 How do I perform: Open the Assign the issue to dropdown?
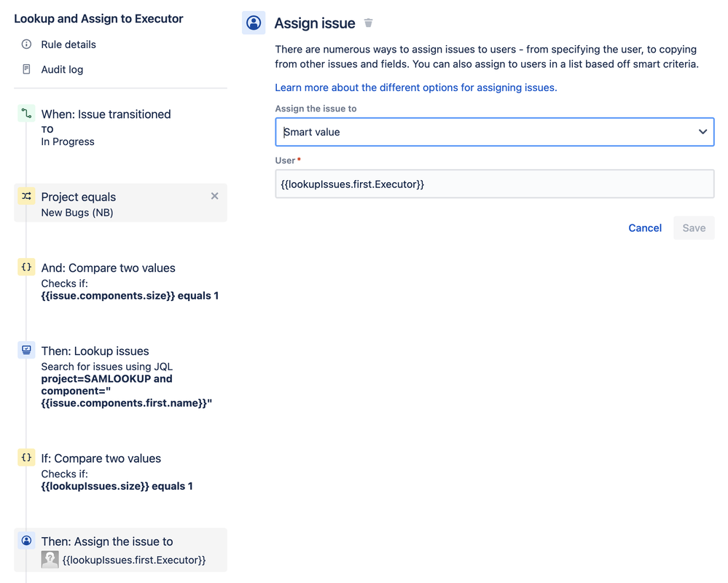click(494, 132)
